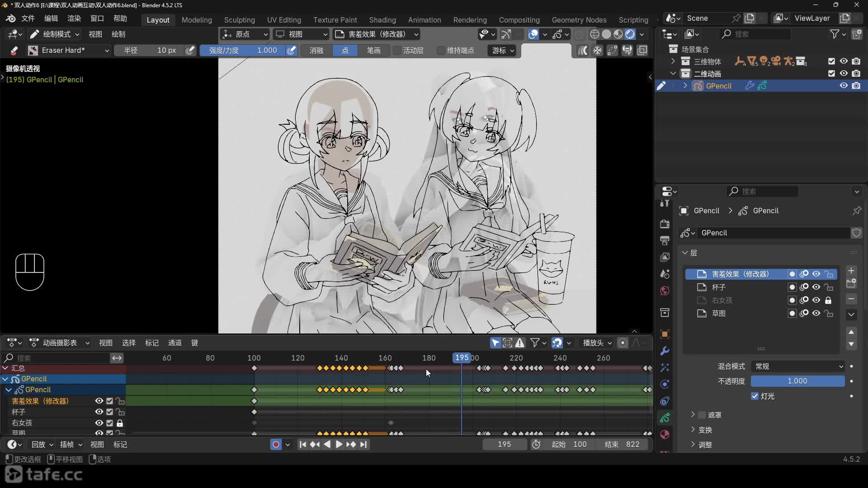Open the Eraser Hard brush dropdown
868x488 pixels.
pos(69,51)
